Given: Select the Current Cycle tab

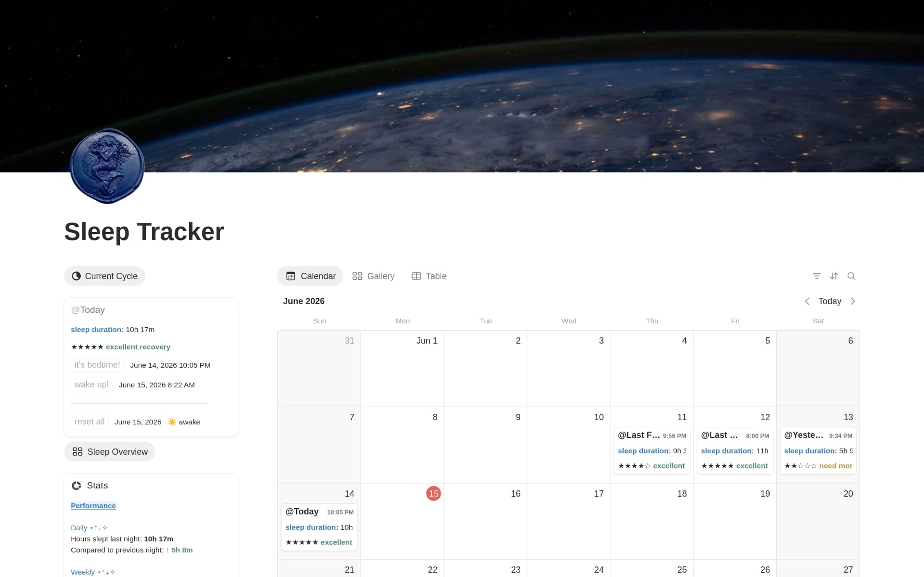Looking at the screenshot, I should coord(104,276).
